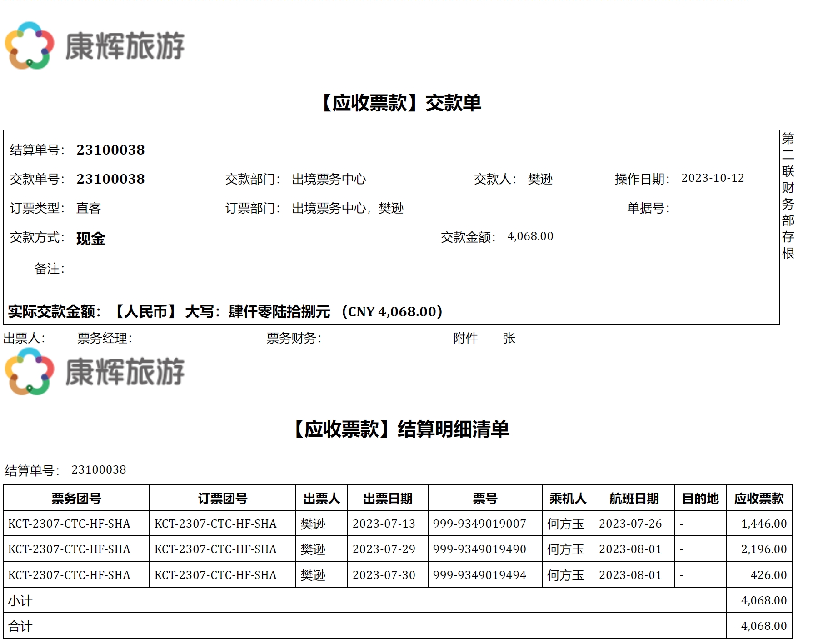
Task: Click the 合计 total row label
Action: (x=20, y=626)
